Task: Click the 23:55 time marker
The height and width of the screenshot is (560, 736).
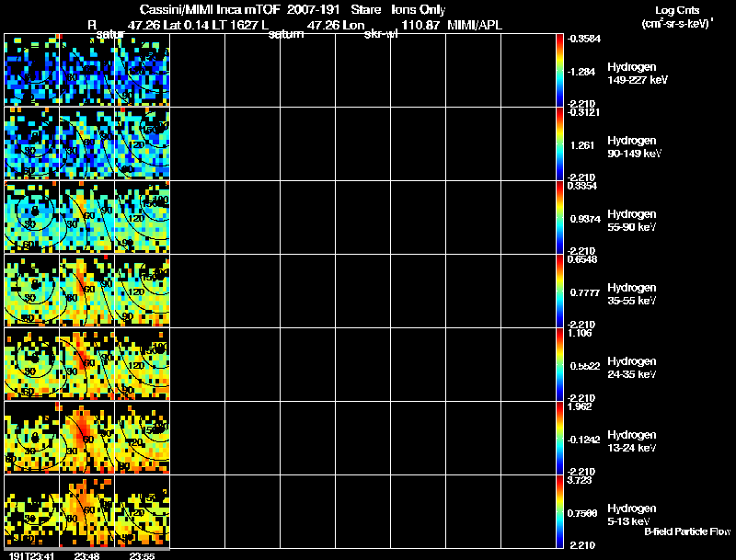Action: (x=142, y=554)
